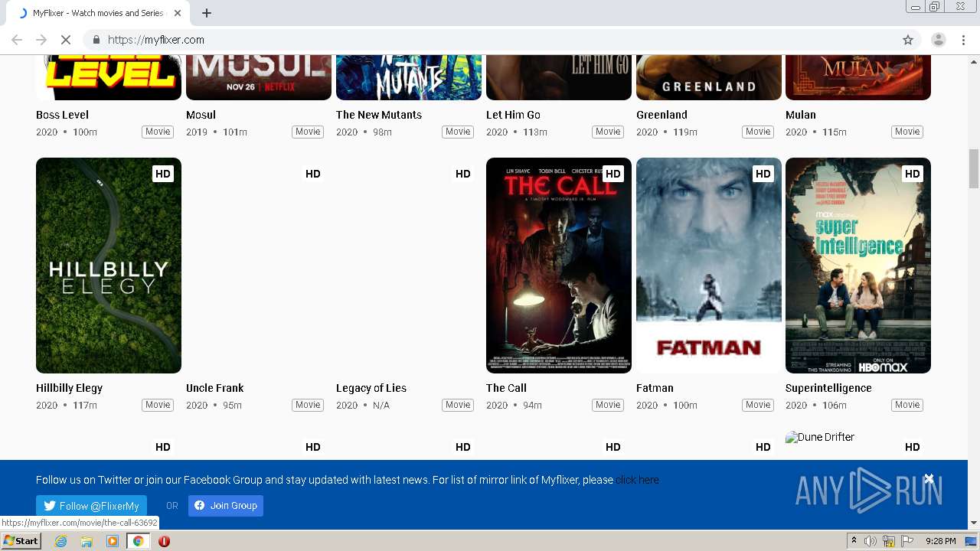Click the Join Group Facebook button
The image size is (980, 551).
coord(226,506)
